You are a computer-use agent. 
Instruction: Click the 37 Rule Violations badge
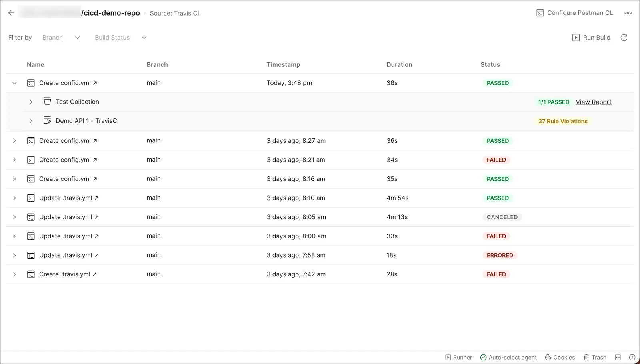(x=563, y=121)
